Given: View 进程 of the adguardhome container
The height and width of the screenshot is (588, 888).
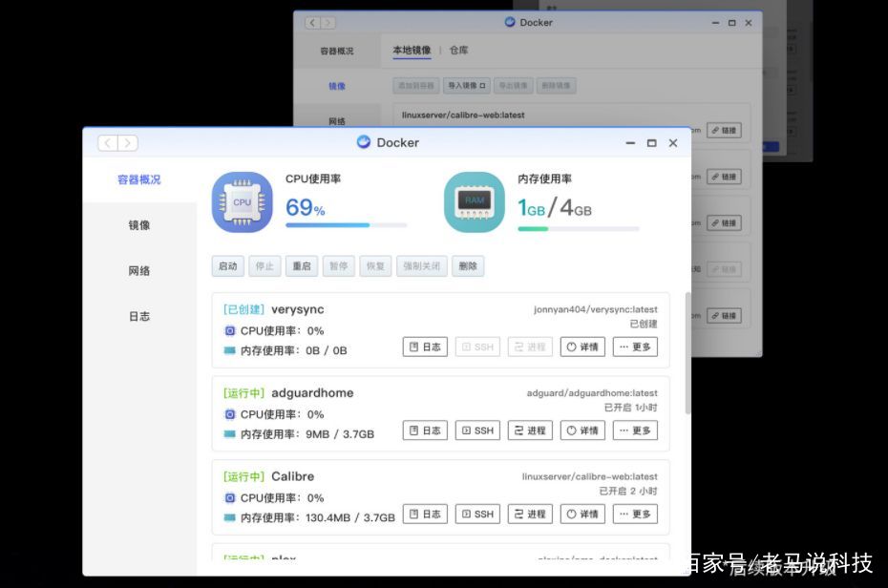Looking at the screenshot, I should [x=530, y=430].
